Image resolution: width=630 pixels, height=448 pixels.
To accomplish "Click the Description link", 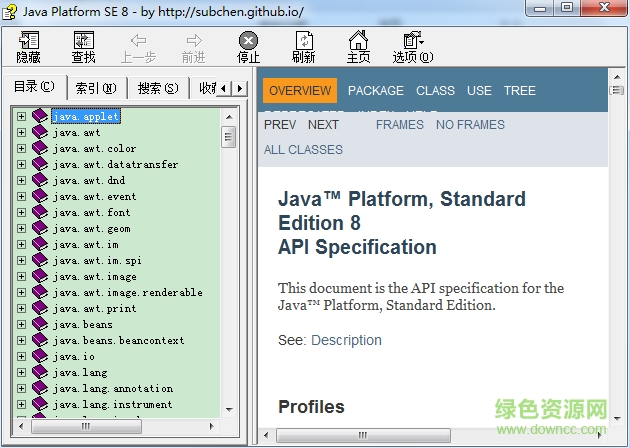I will pos(346,340).
